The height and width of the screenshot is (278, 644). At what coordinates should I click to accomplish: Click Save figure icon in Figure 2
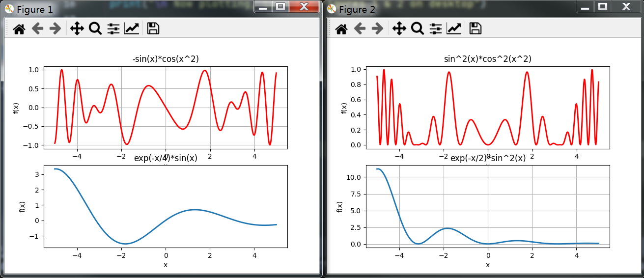pyautogui.click(x=476, y=29)
